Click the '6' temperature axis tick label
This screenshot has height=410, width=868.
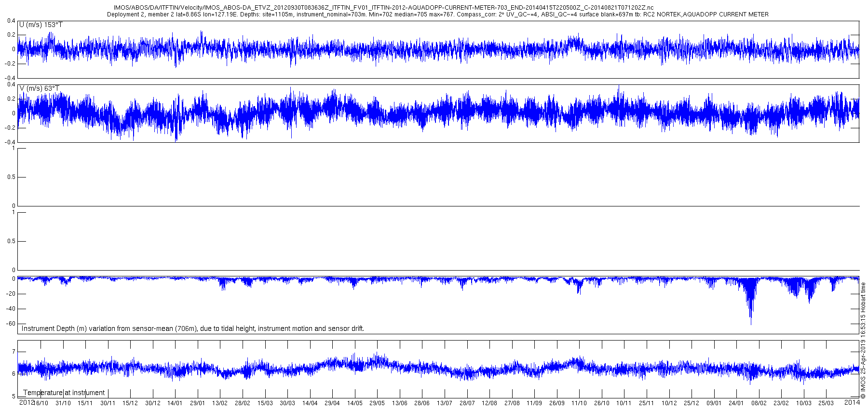[14, 374]
